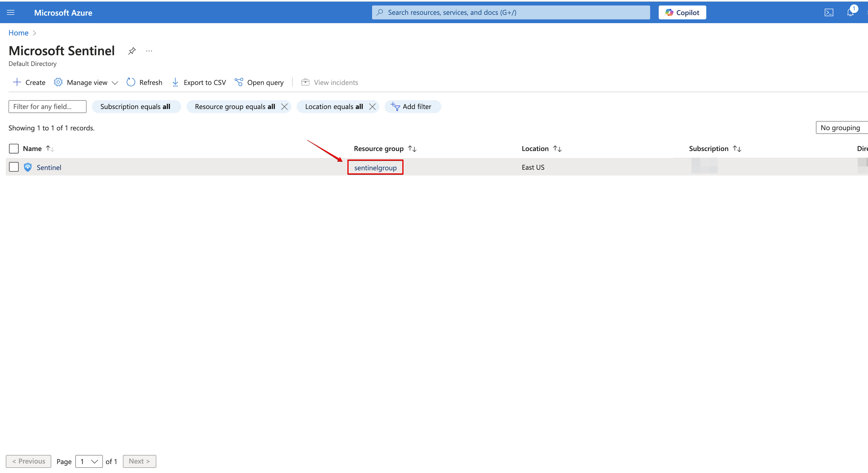Pin Microsoft Sentinel to dashboard
868x473 pixels.
point(132,51)
